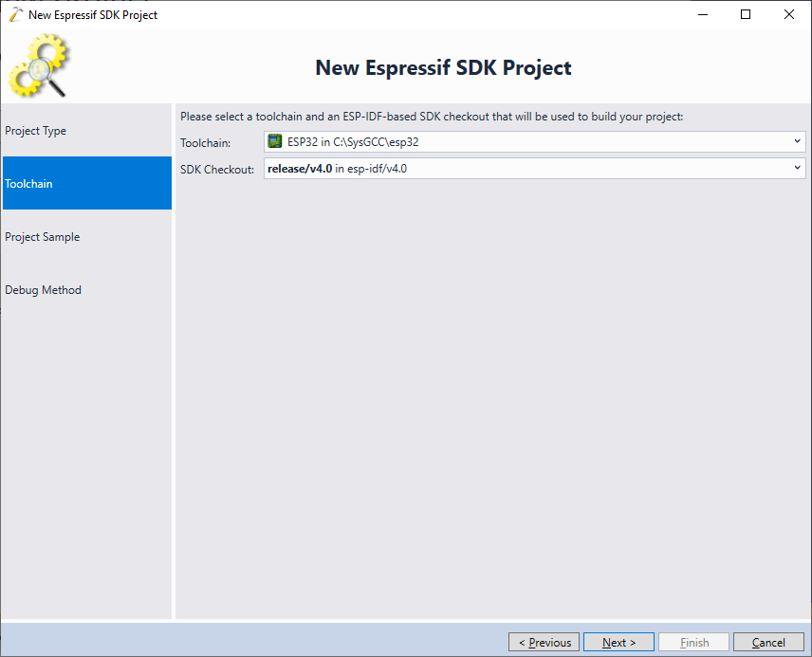The width and height of the screenshot is (812, 657).
Task: Select the Toolchain wizard step
Action: (87, 183)
